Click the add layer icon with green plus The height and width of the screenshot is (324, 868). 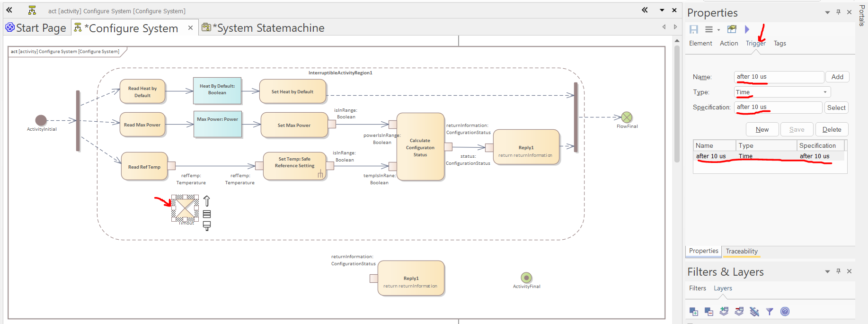[x=694, y=311]
